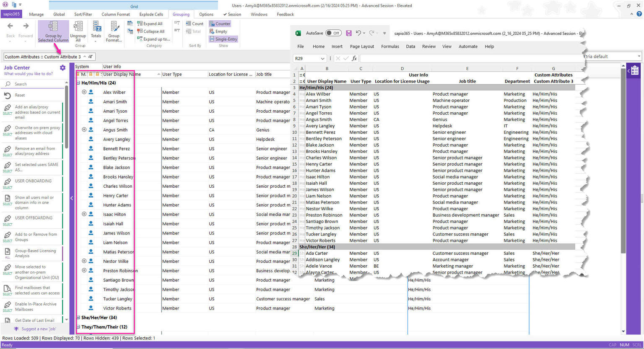Image resolution: width=644 pixels, height=349 pixels.
Task: Click Group by Selected Column
Action: [x=53, y=31]
